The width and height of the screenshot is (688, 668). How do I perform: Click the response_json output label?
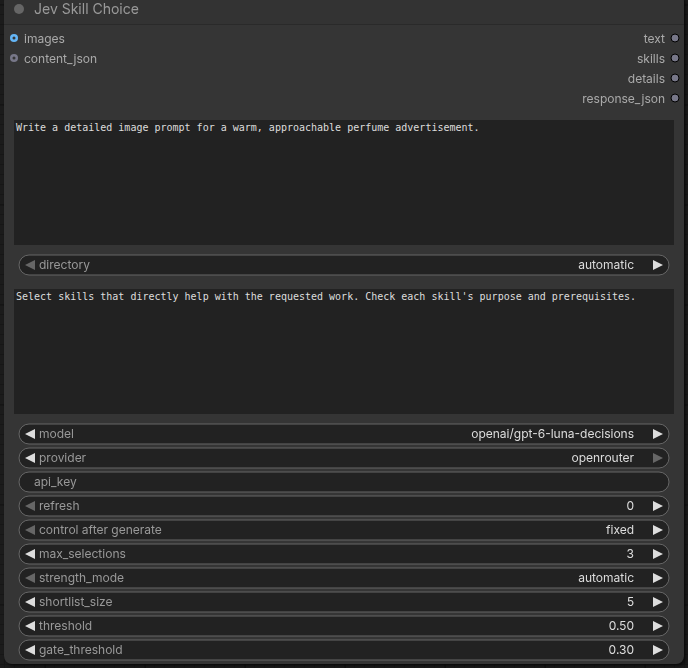623,99
